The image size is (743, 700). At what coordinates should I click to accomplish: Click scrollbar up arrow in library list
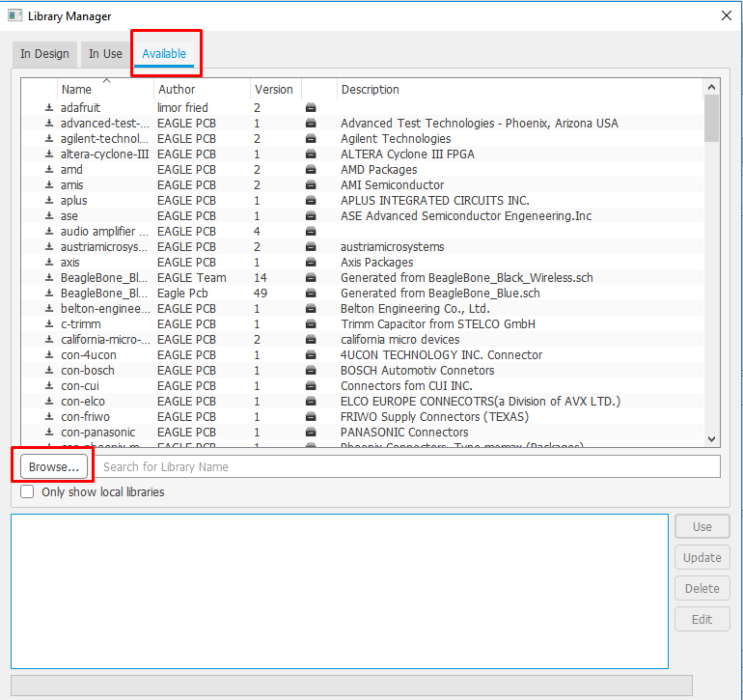point(711,87)
